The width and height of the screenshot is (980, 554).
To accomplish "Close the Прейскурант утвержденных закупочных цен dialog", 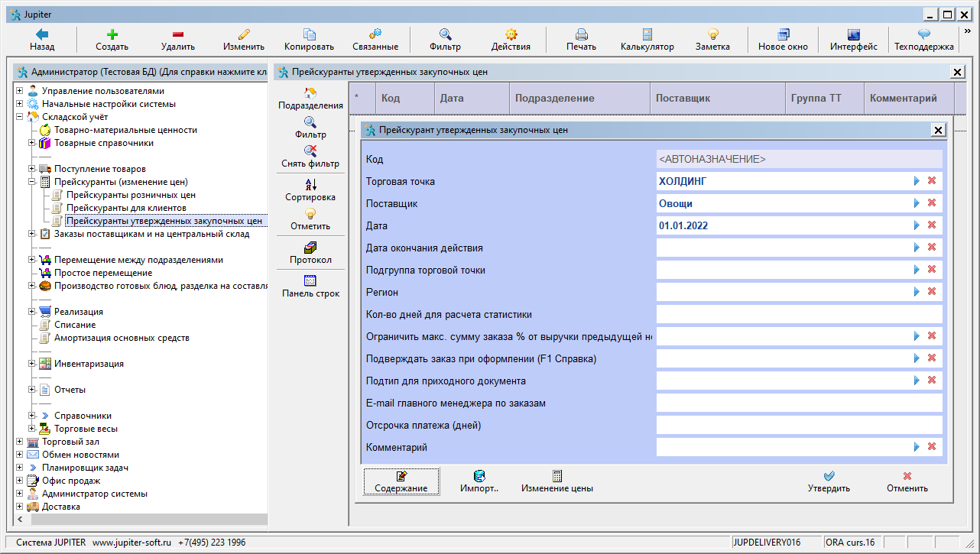I will click(x=939, y=130).
